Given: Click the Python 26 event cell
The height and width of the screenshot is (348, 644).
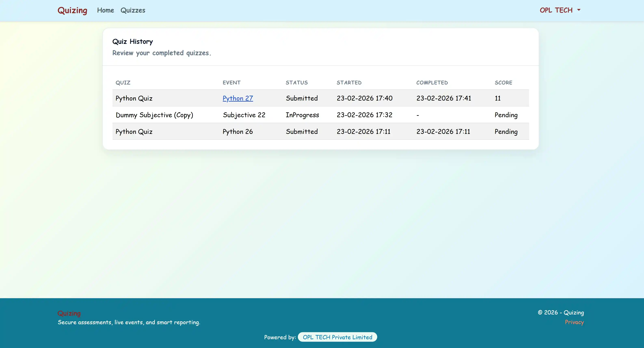Looking at the screenshot, I should [x=238, y=132].
